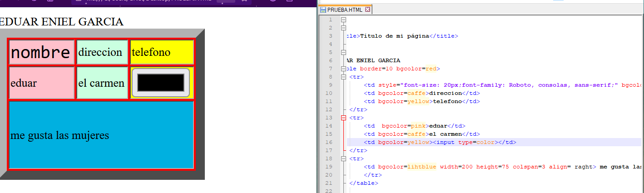Image resolution: width=644 pixels, height=193 pixels.
Task: Click the blue 'me gusta las mujeres' cell
Action: 101,135
